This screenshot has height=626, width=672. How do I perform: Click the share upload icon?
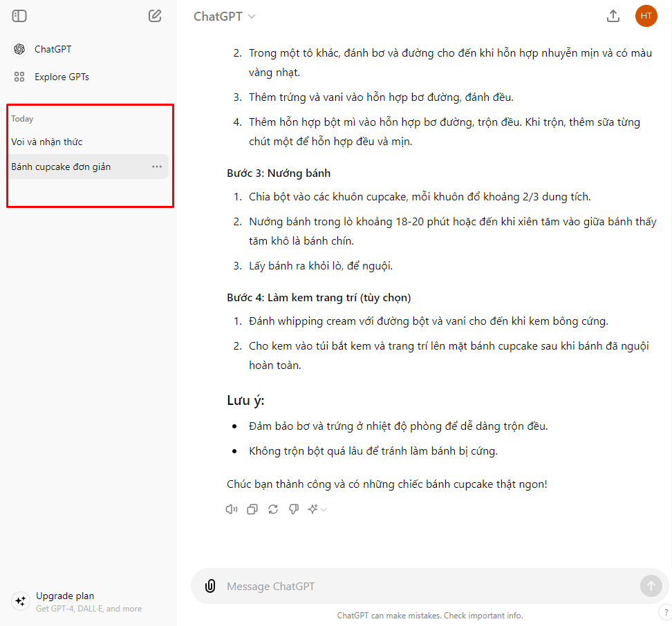click(x=613, y=17)
